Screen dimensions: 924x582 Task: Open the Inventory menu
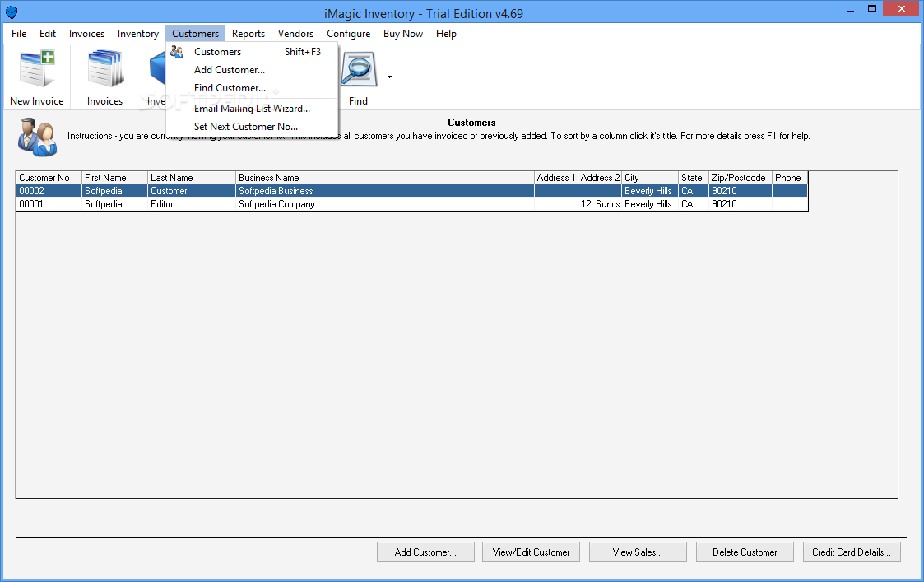click(138, 34)
